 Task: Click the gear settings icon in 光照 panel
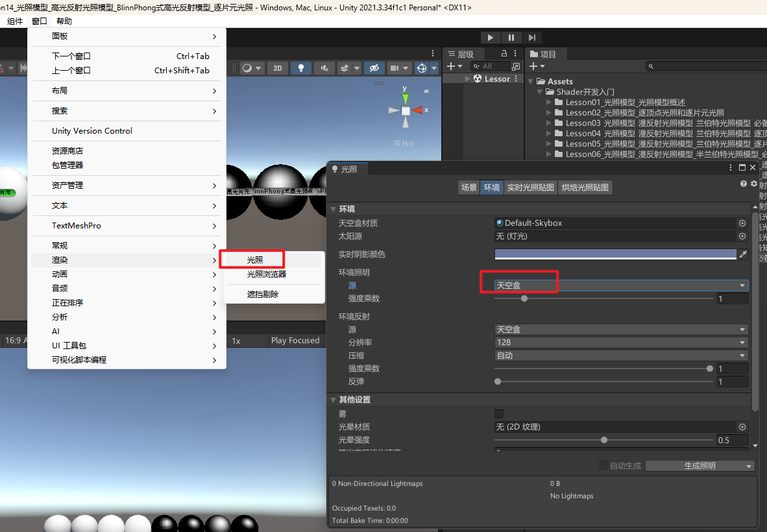coord(753,184)
